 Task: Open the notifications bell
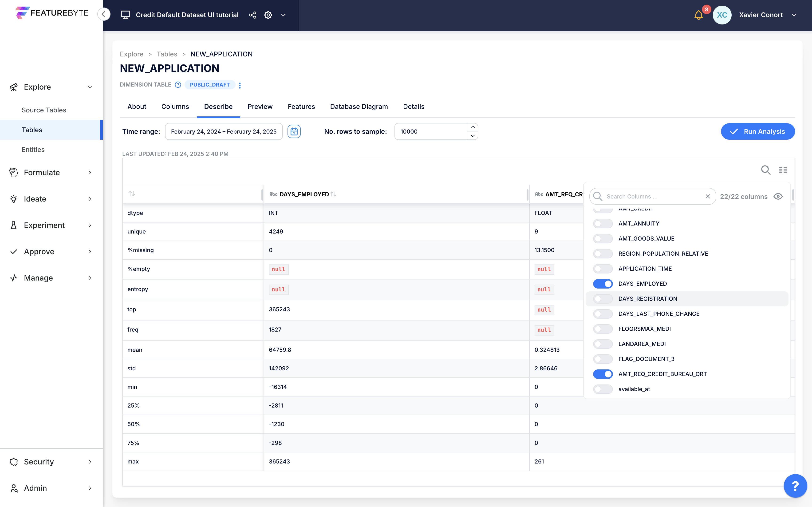(x=698, y=15)
